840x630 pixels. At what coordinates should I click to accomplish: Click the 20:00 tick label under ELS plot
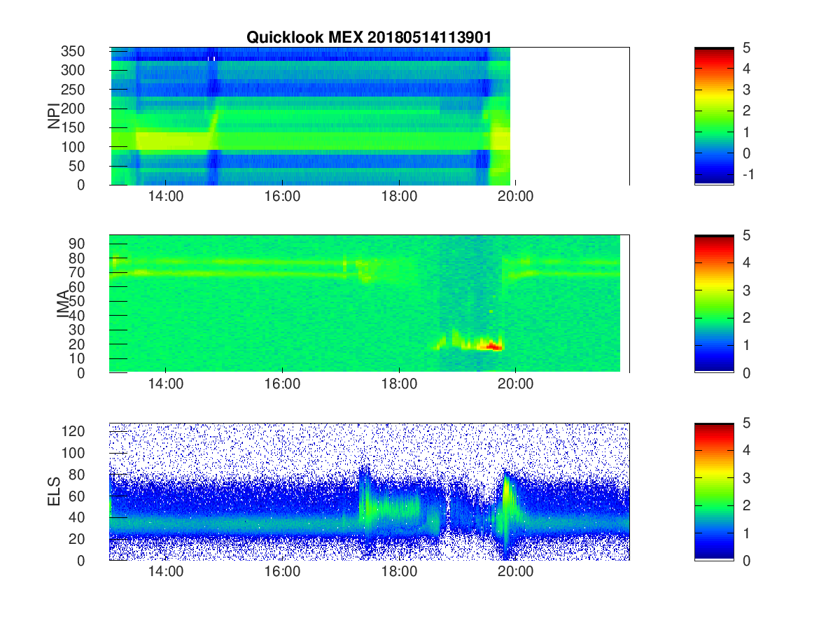[516, 572]
